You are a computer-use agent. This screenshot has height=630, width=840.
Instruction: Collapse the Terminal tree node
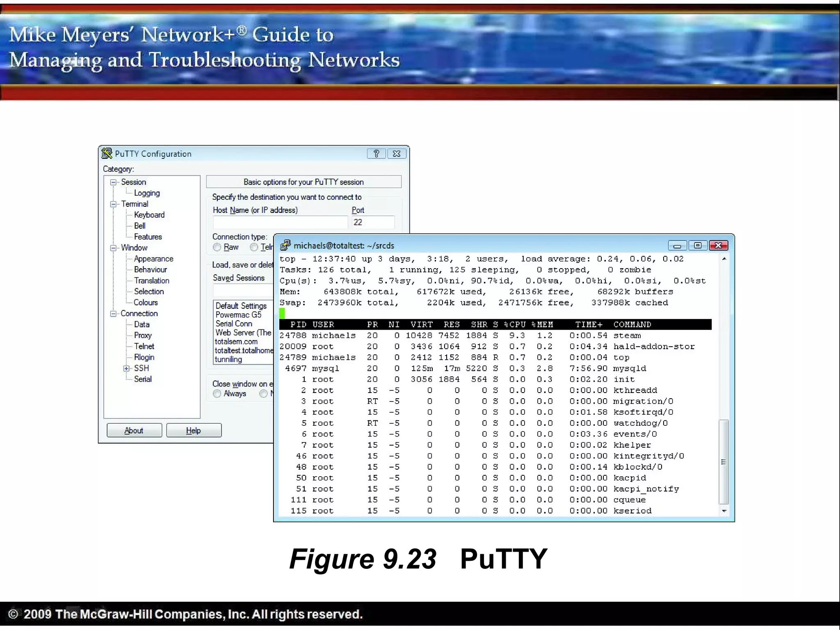coord(113,204)
